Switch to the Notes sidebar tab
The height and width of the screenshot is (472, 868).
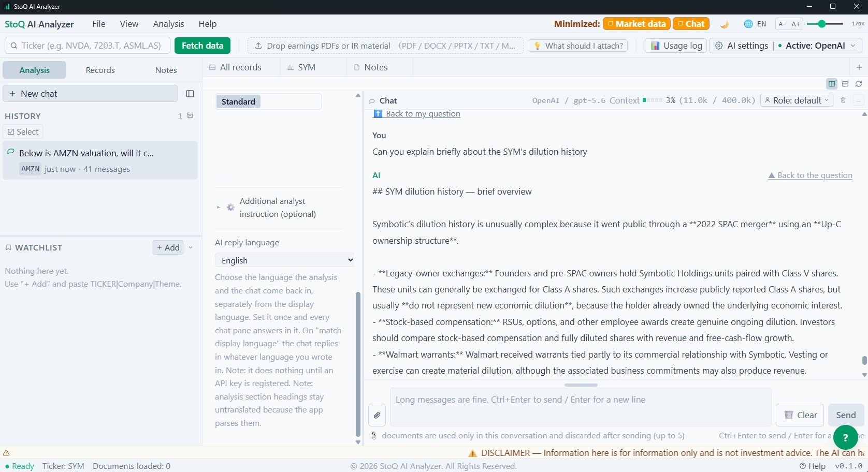[x=166, y=70]
